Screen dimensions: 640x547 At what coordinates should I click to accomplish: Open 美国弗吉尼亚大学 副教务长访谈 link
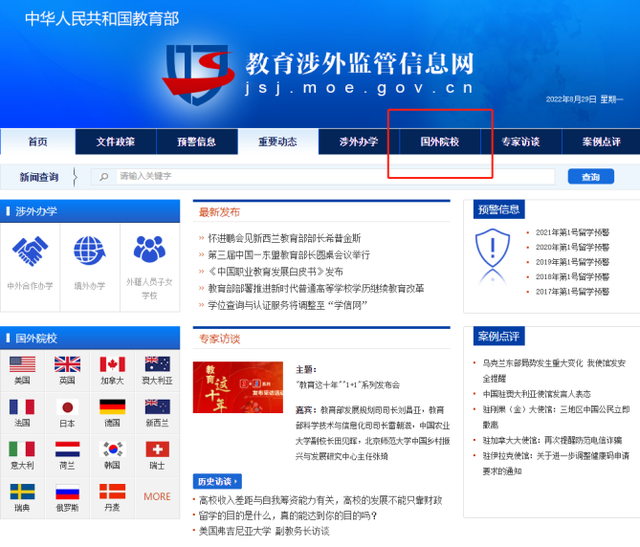click(264, 531)
